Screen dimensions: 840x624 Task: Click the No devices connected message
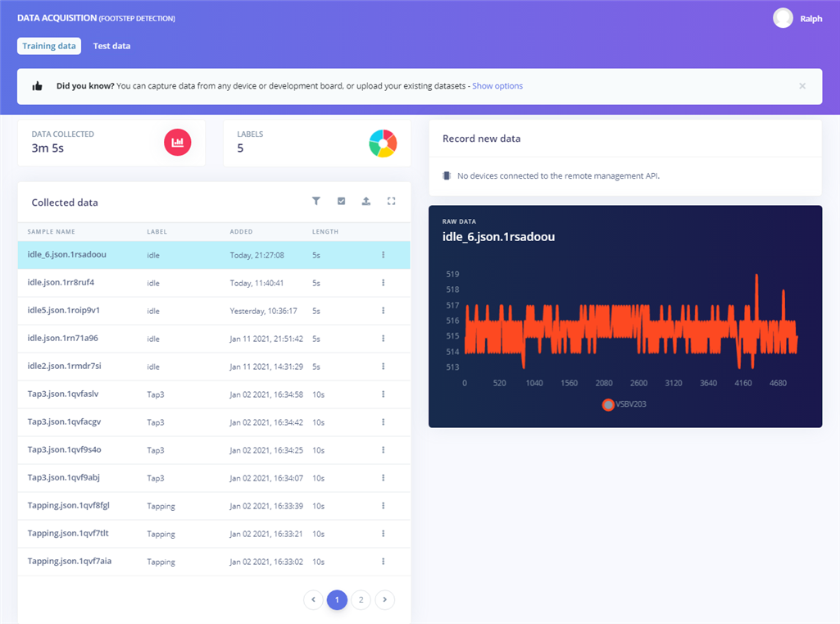point(558,175)
